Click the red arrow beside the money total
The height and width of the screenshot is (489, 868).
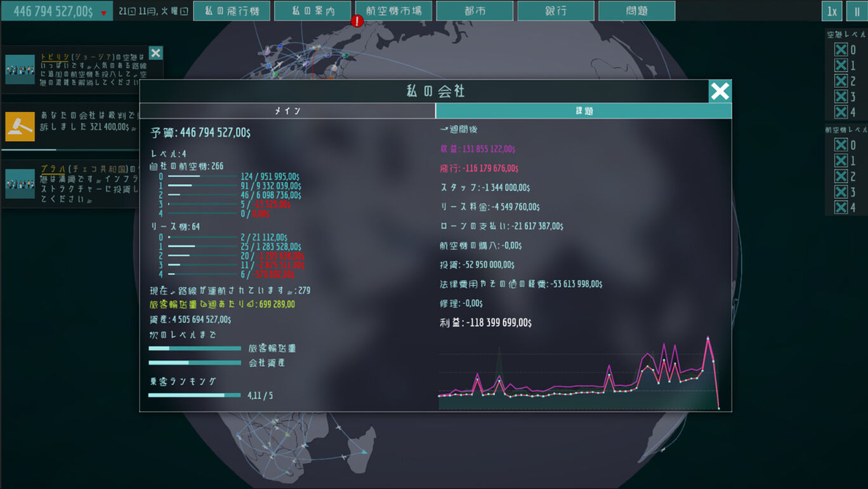tap(103, 13)
